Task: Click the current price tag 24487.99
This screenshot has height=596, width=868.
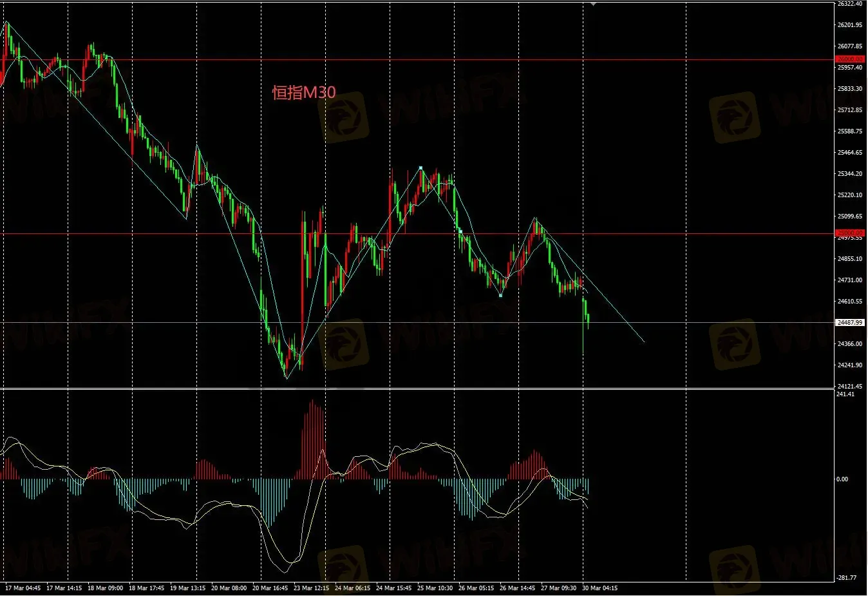Action: 850,322
